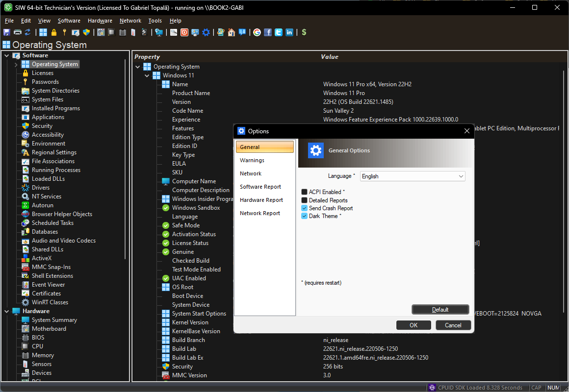The height and width of the screenshot is (392, 569).
Task: Click the Twitter toolbar icon
Action: 279,32
